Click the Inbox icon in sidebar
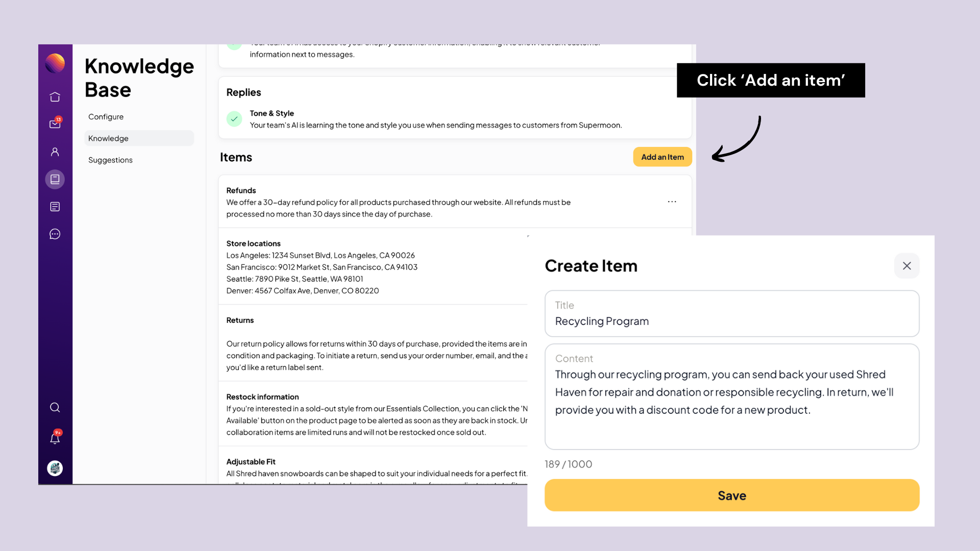 55,124
